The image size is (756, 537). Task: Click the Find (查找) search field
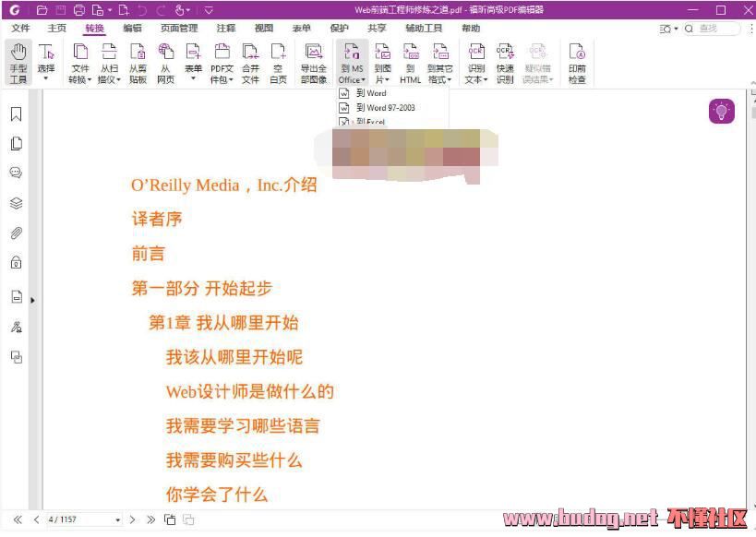[712, 29]
